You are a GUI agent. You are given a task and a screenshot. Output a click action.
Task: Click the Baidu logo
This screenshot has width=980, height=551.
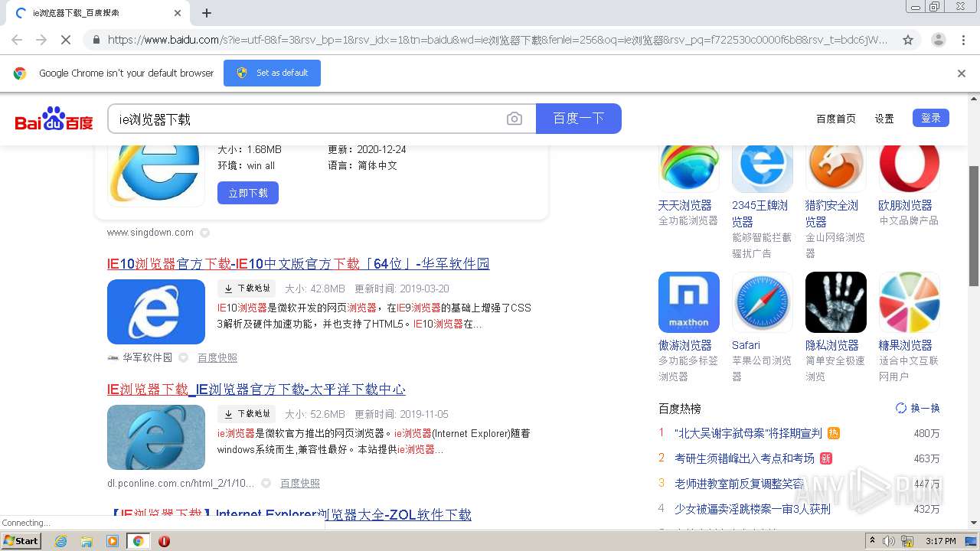54,119
